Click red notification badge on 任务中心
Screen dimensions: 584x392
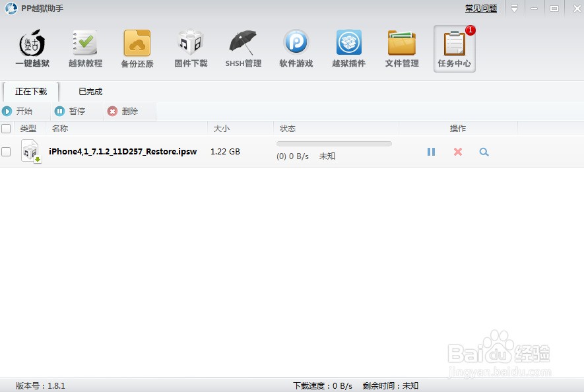pyautogui.click(x=470, y=30)
